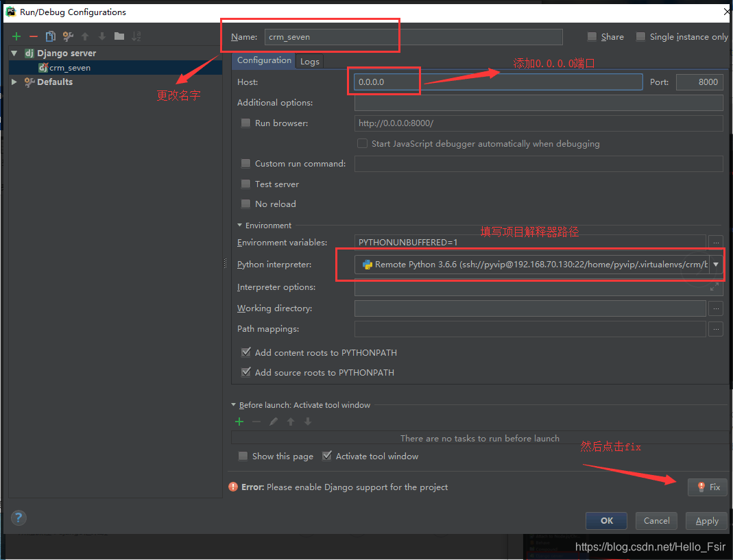Click the Apply button
Image resolution: width=733 pixels, height=560 pixels.
[x=707, y=521]
